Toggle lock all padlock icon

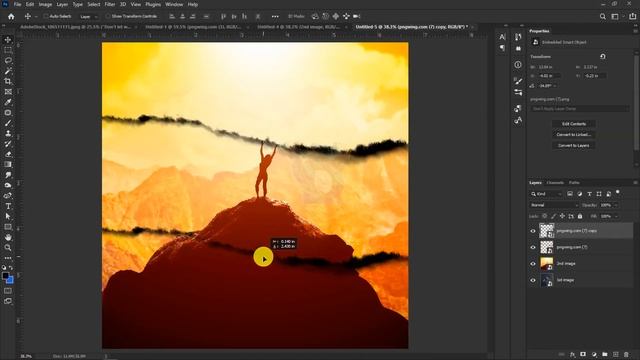tap(580, 216)
